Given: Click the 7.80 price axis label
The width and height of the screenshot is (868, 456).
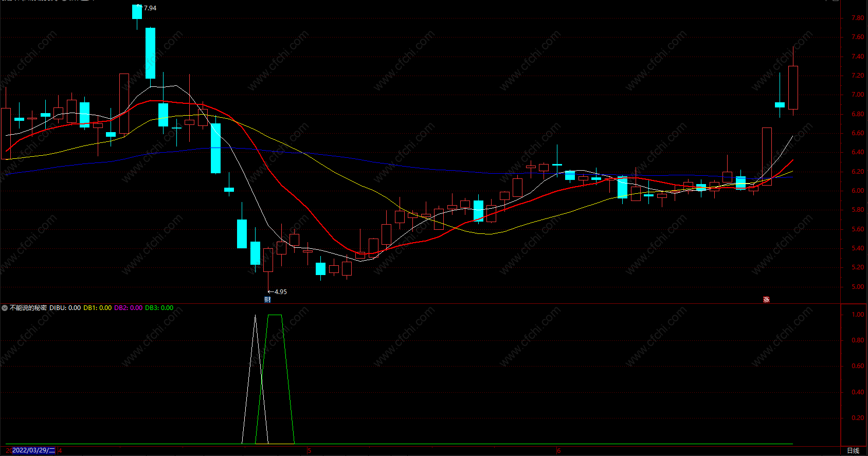Looking at the screenshot, I should coord(858,18).
